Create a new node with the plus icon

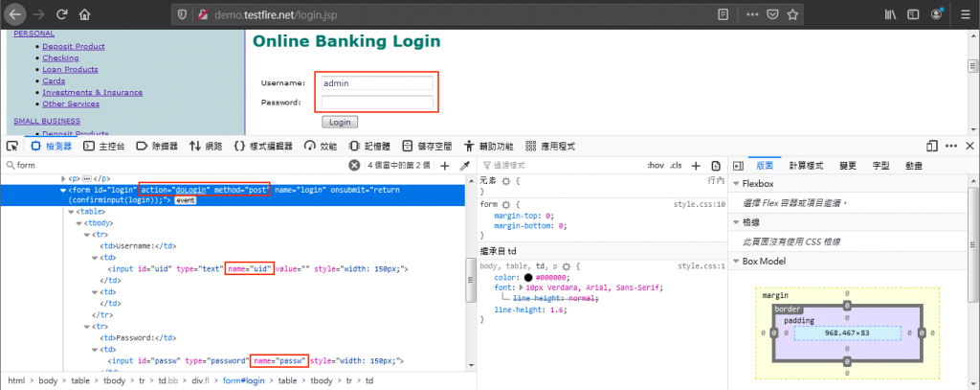point(445,165)
